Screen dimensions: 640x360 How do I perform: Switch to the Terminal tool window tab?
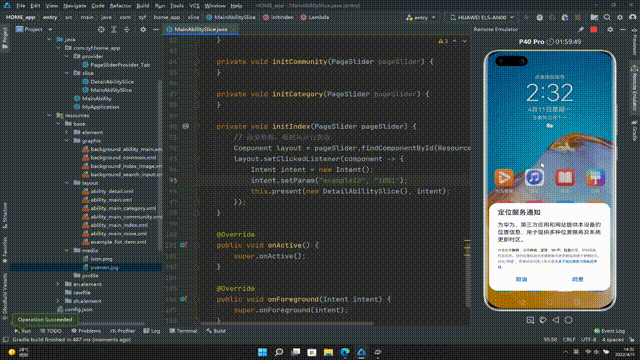[183, 331]
